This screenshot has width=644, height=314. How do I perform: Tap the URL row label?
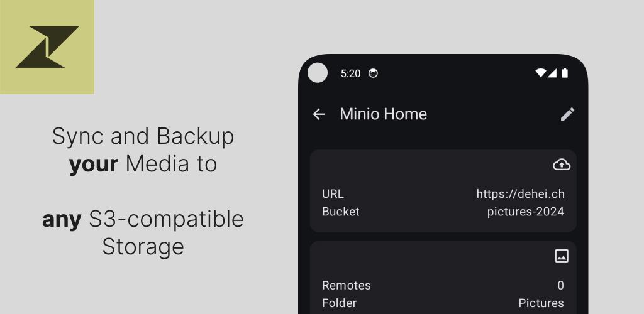[333, 194]
